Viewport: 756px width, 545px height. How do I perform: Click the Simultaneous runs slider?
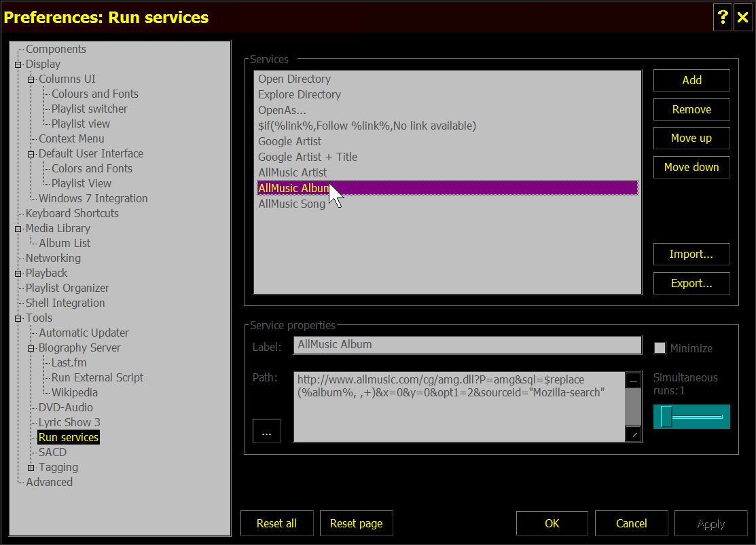pos(691,416)
